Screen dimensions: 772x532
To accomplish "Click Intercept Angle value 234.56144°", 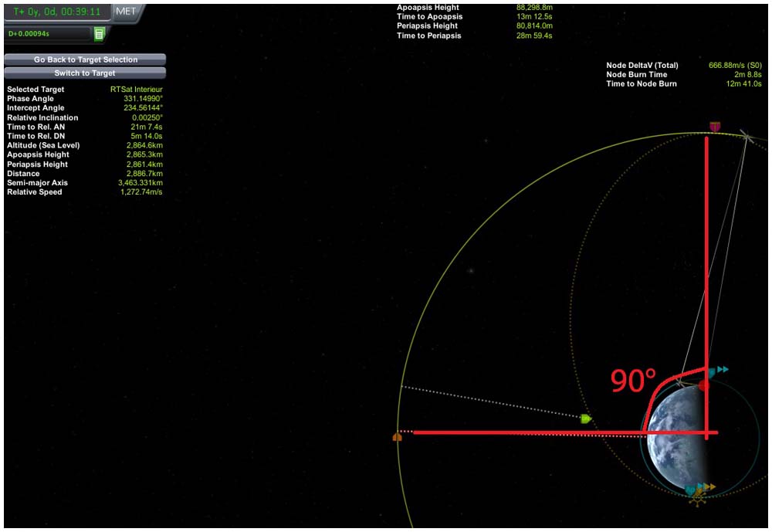I will tap(143, 108).
